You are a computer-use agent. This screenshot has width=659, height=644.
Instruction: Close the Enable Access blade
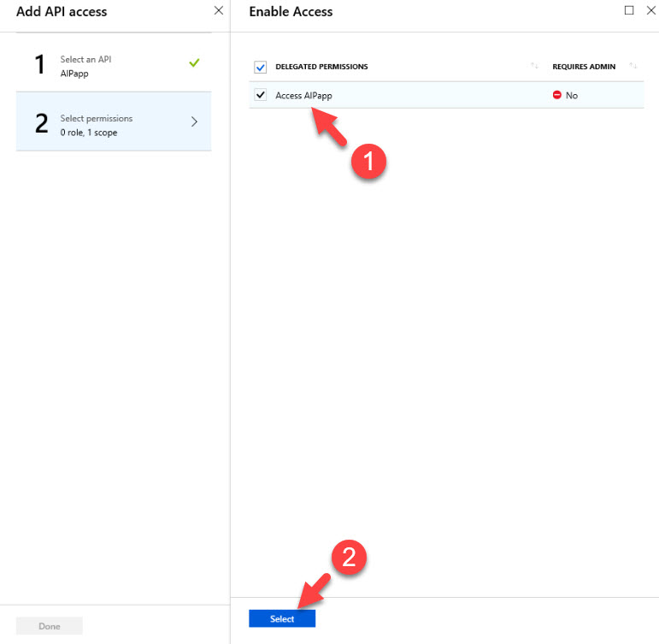(x=651, y=10)
